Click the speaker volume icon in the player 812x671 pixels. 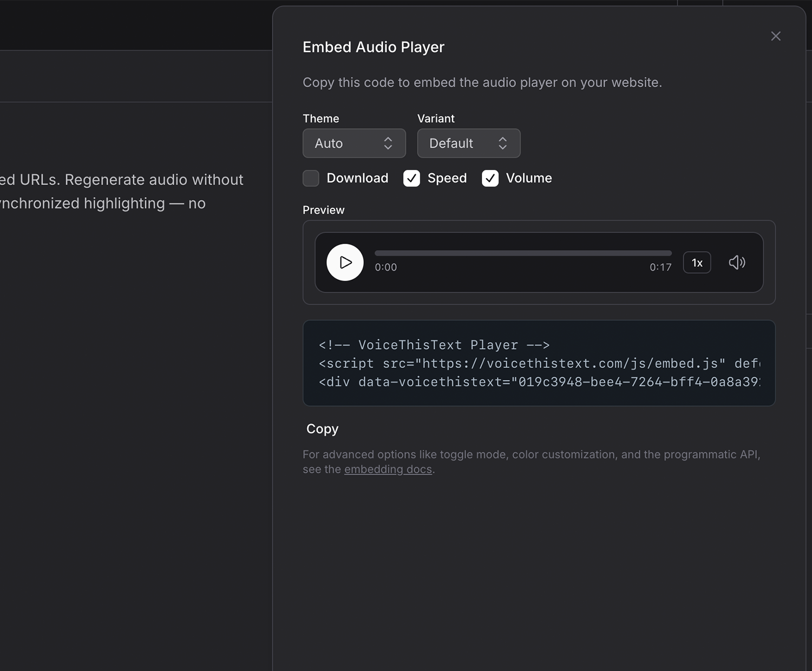coord(737,262)
